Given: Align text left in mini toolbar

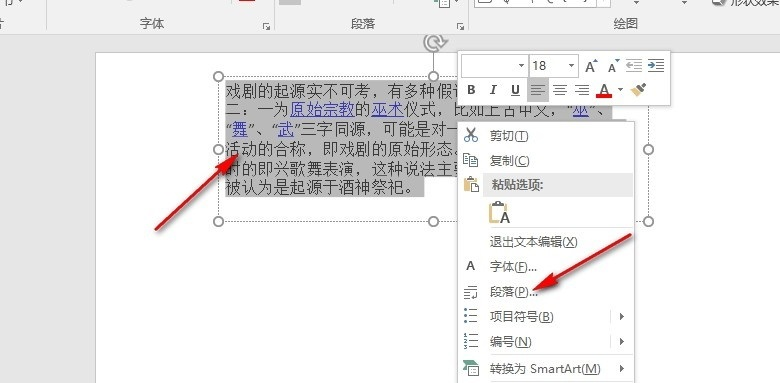Looking at the screenshot, I should tap(537, 90).
